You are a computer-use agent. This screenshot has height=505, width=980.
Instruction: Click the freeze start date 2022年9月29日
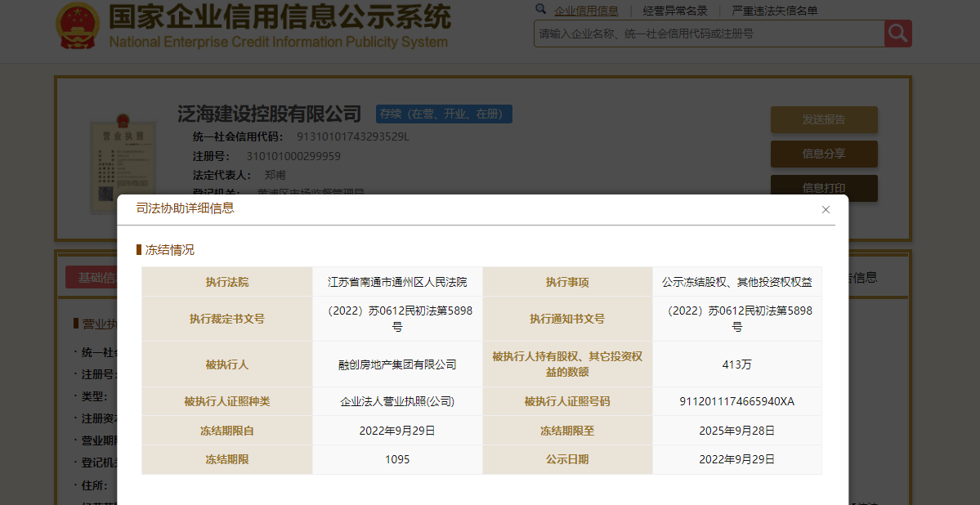(397, 431)
